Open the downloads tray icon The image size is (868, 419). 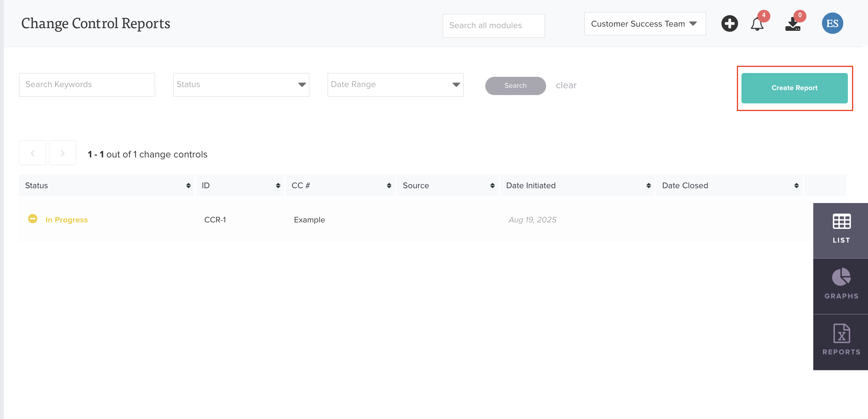coord(793,24)
